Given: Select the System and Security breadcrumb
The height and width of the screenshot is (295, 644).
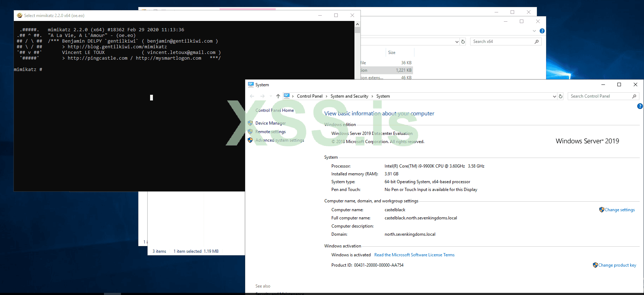Looking at the screenshot, I should (349, 96).
